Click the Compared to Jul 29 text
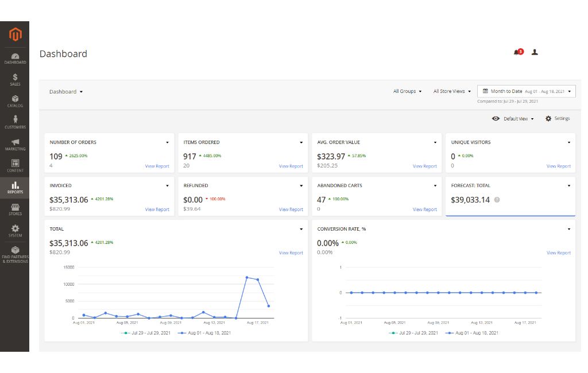588x373 pixels. [508, 101]
